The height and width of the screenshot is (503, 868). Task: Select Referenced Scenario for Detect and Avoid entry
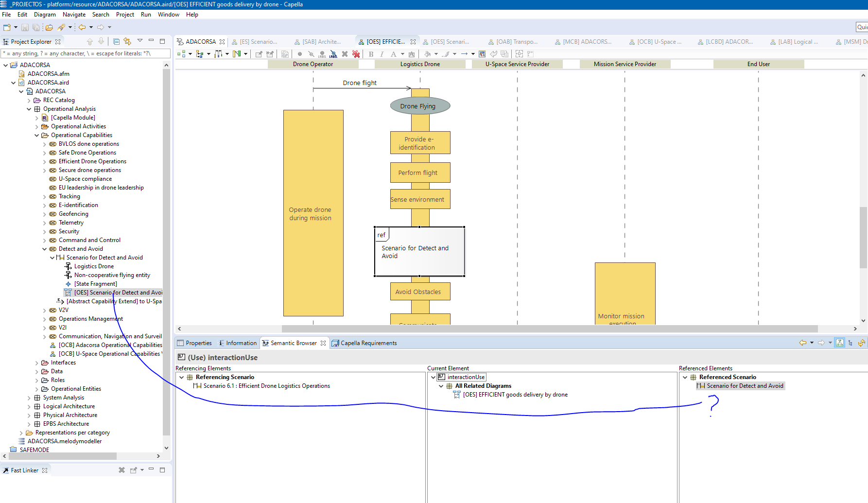pos(745,386)
